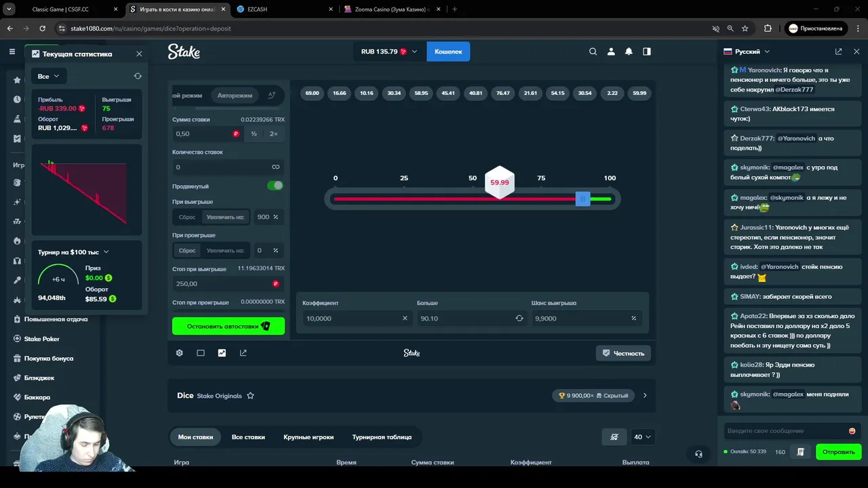The height and width of the screenshot is (488, 868).
Task: Open Покупка бонуса sidebar link
Action: tap(49, 359)
